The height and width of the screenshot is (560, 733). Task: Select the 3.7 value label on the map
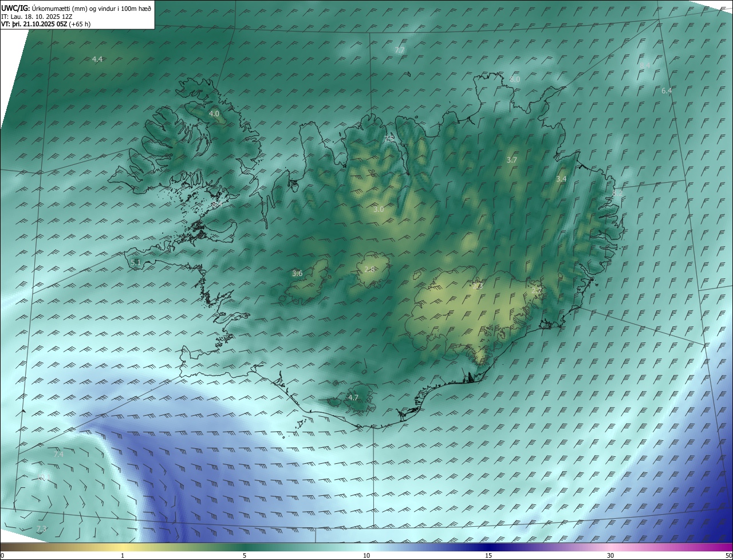pos(512,160)
